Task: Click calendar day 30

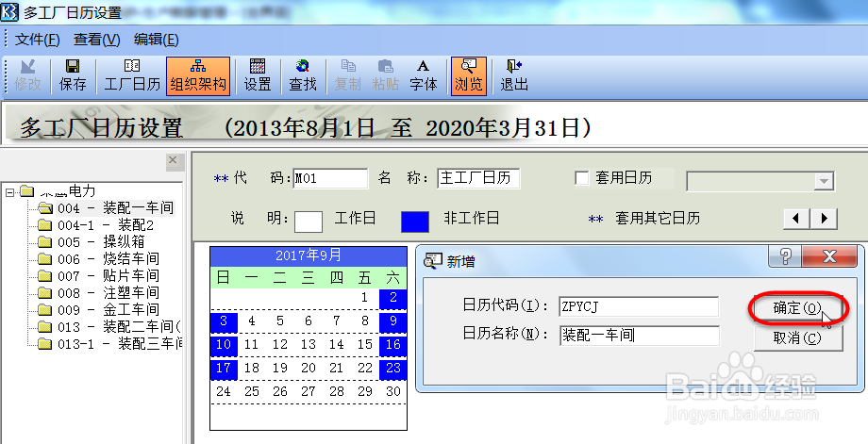Action: tap(393, 391)
